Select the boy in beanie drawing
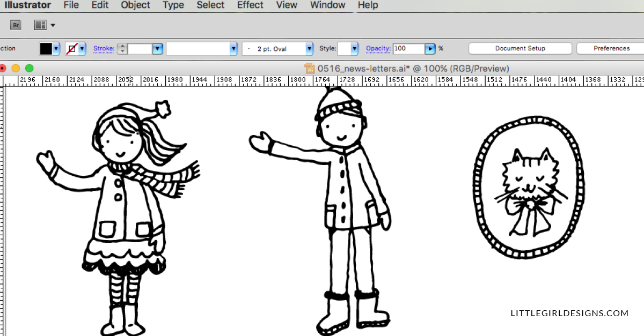 pos(320,211)
